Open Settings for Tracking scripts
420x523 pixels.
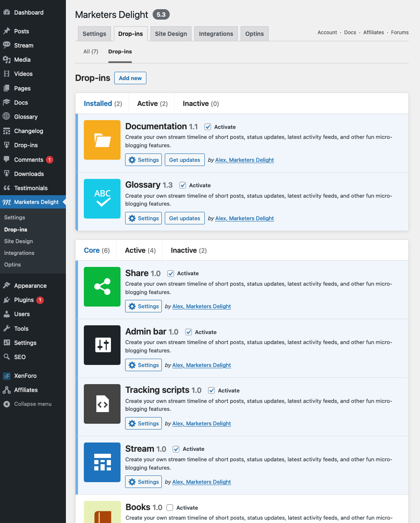[143, 423]
